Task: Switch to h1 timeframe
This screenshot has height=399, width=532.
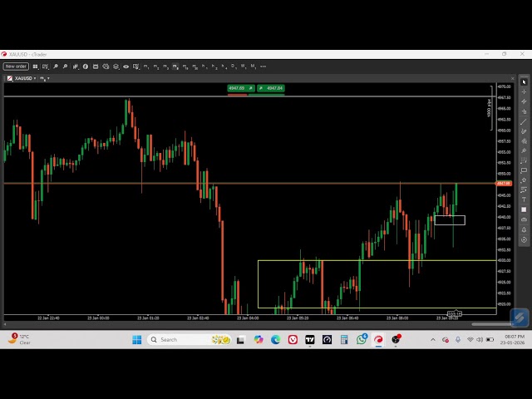Action: (x=204, y=66)
